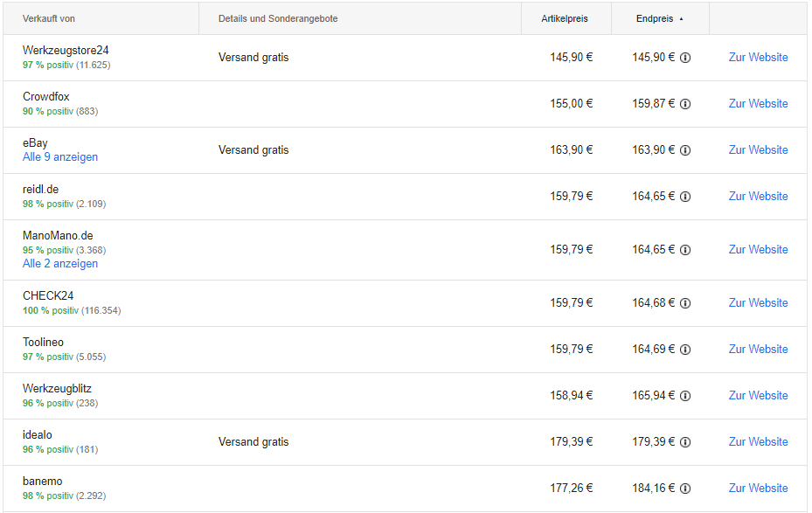This screenshot has height=513, width=812.
Task: Open info icon next to Crowdfox 159,87 €
Action: [684, 104]
